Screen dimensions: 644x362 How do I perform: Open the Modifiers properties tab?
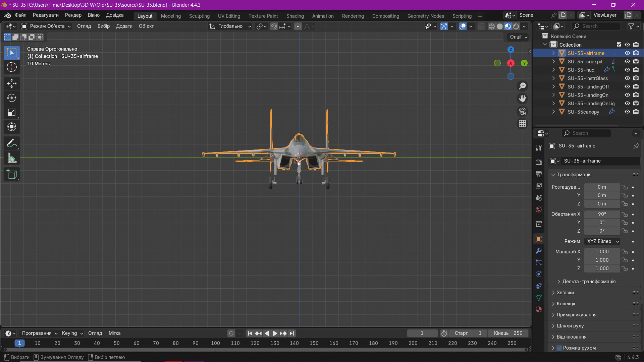(539, 251)
